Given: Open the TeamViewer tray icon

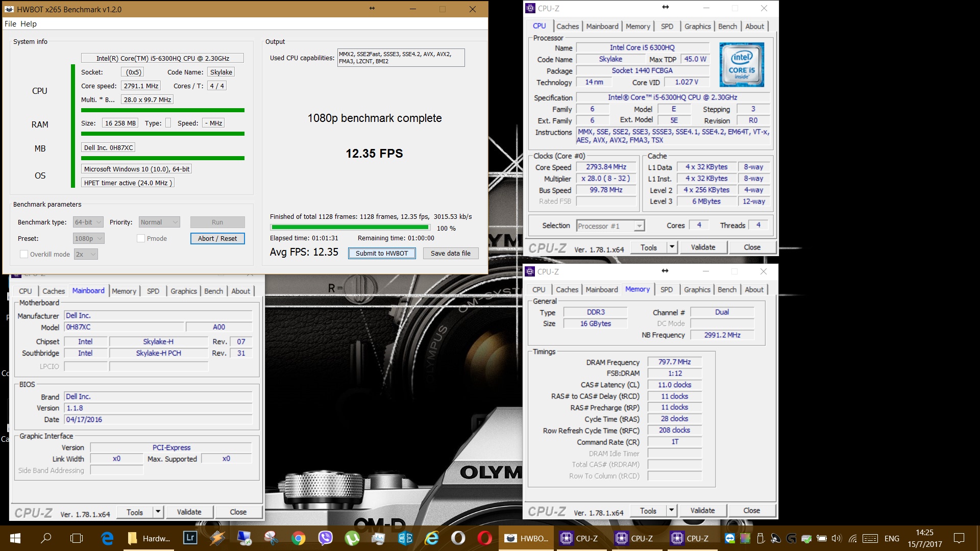Looking at the screenshot, I should [x=730, y=538].
